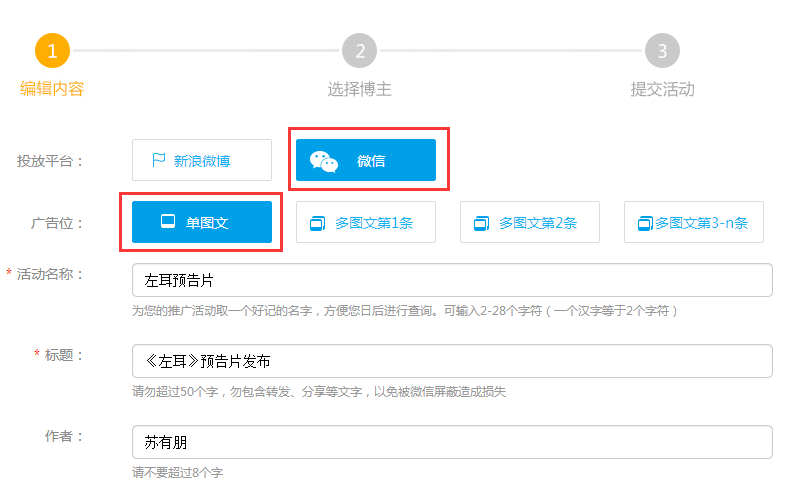Choose the 多图文第1条 ad position
Screen dimensions: 803x490
[x=366, y=222]
